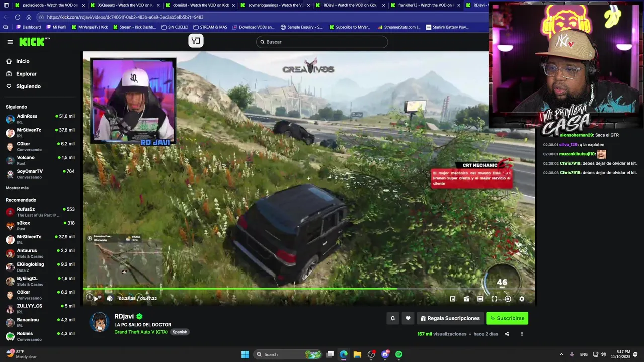The width and height of the screenshot is (644, 362).
Task: Click Regala Suscripciones button
Action: point(450,318)
